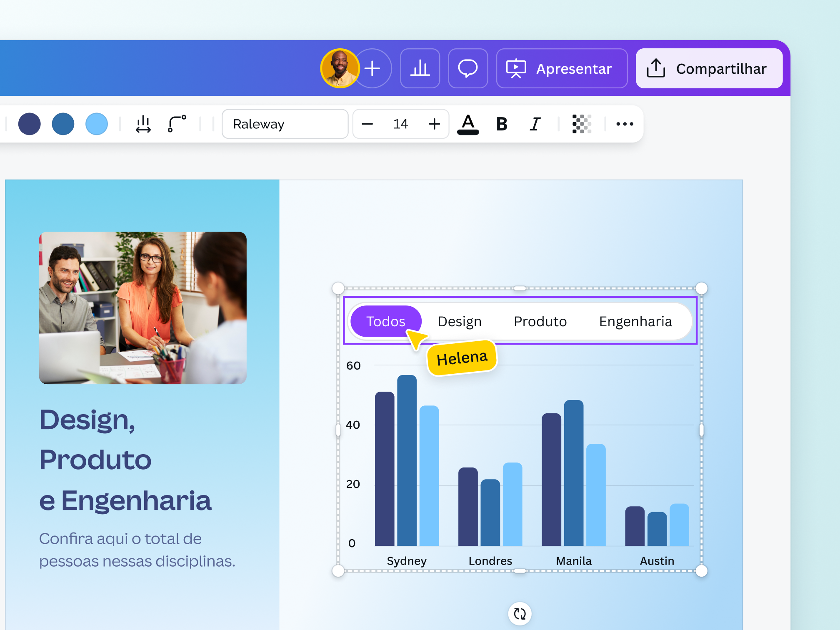
Task: Click the top-left chart resize handle
Action: (338, 288)
